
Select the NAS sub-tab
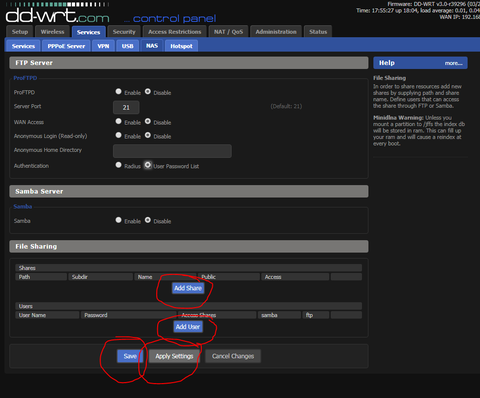[x=152, y=46]
